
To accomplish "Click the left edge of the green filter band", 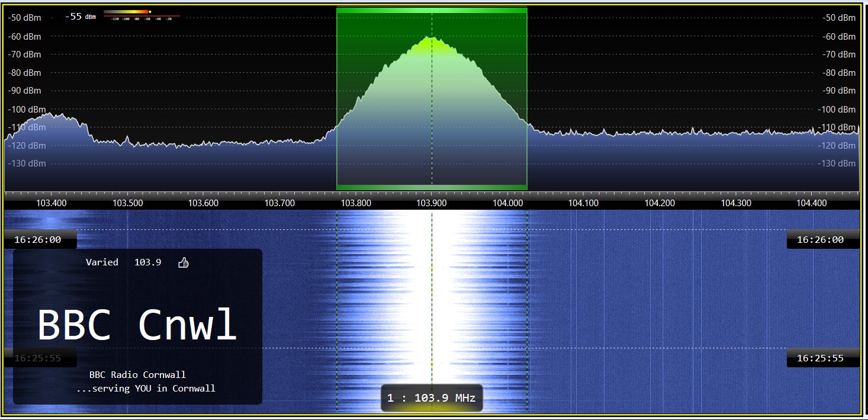I will tap(337, 98).
